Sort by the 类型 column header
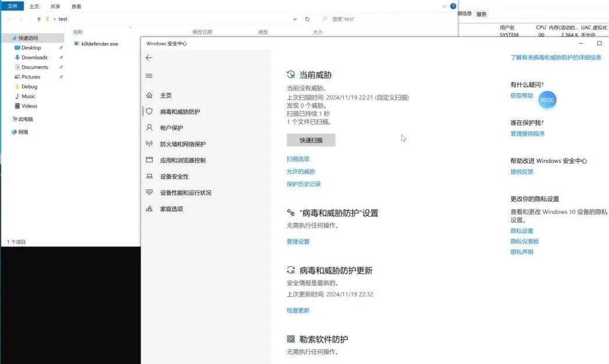 (x=263, y=32)
